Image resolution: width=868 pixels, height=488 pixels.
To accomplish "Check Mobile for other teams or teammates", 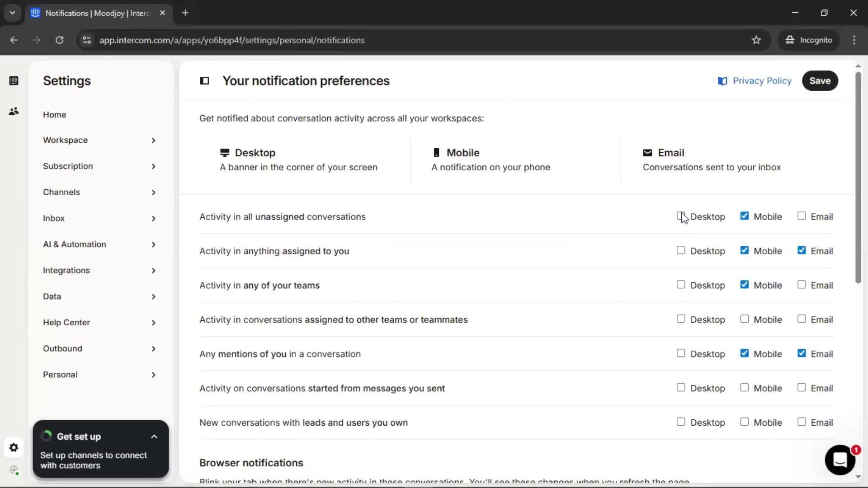I will (744, 319).
